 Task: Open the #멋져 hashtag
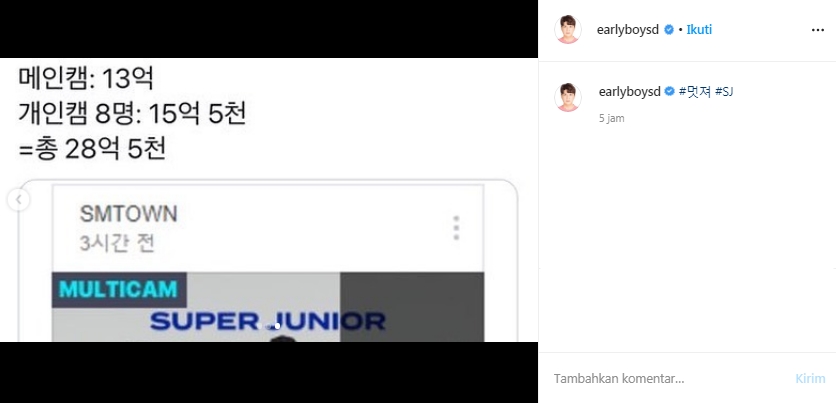point(695,92)
